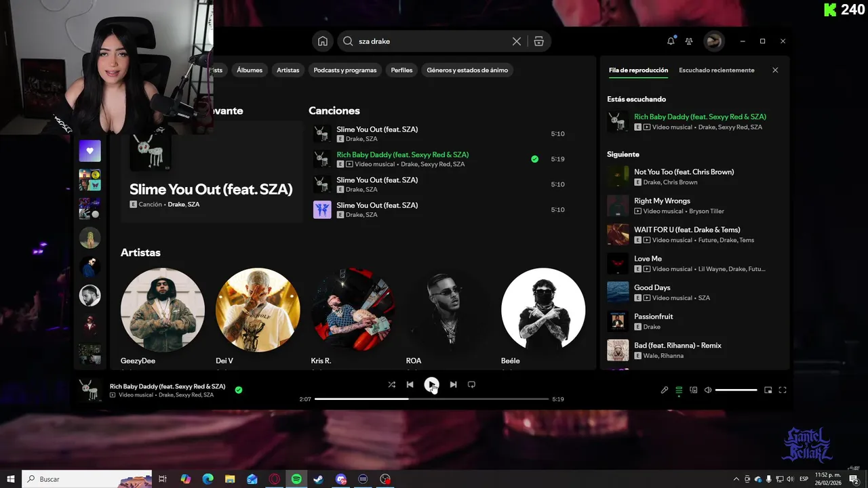Viewport: 868px width, 488px height.
Task: Show hidden system tray icons
Action: coord(736,479)
